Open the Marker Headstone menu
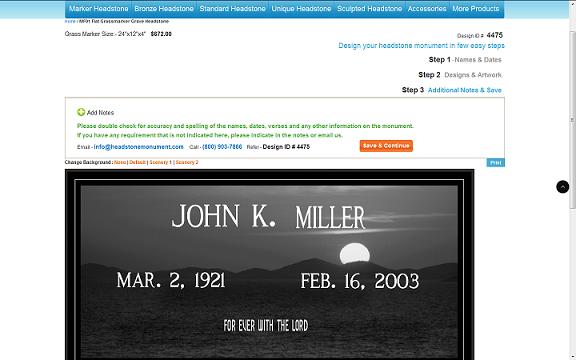Viewport: 576px width, 360px height. click(x=98, y=8)
